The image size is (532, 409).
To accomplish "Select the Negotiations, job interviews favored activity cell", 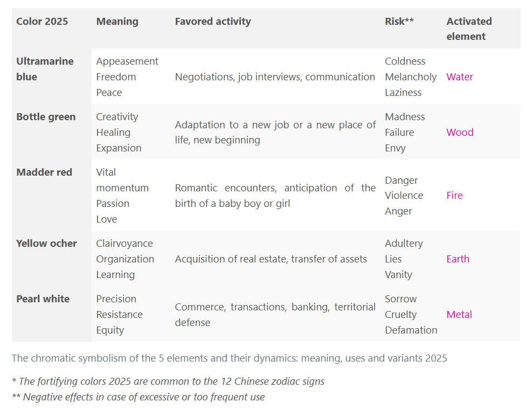I will (x=275, y=77).
